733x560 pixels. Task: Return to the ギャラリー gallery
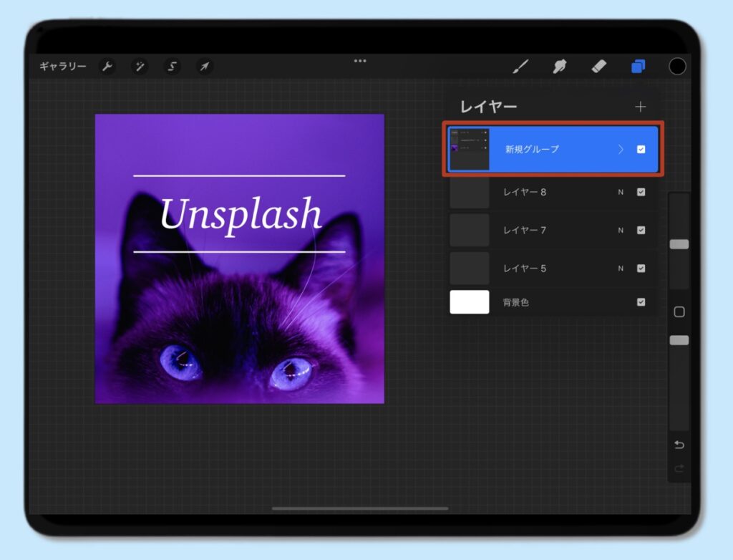(63, 67)
